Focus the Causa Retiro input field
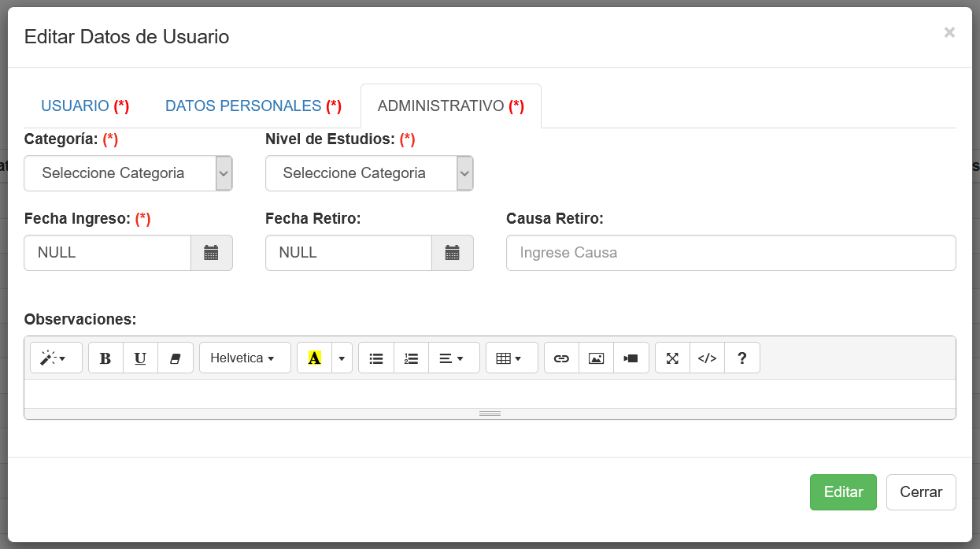This screenshot has height=549, width=980. 730,253
